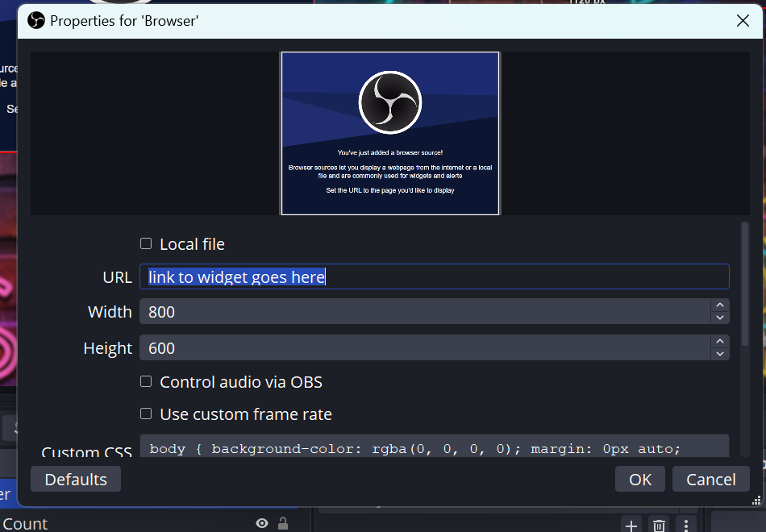Delete the selected source with the trash icon
Screen dimensions: 766x532
click(659, 525)
